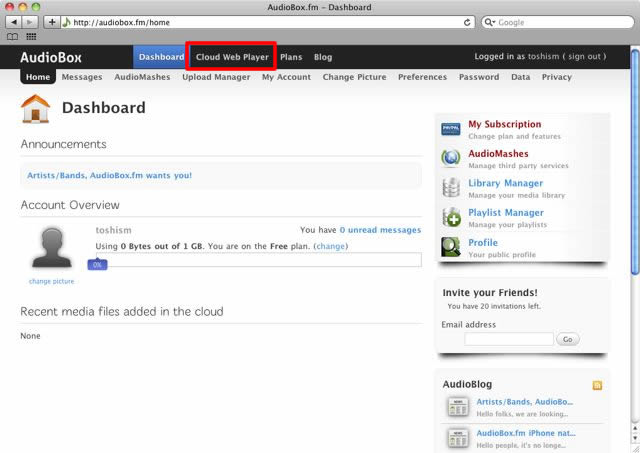
Task: Click the toshism username text
Action: pyautogui.click(x=113, y=230)
